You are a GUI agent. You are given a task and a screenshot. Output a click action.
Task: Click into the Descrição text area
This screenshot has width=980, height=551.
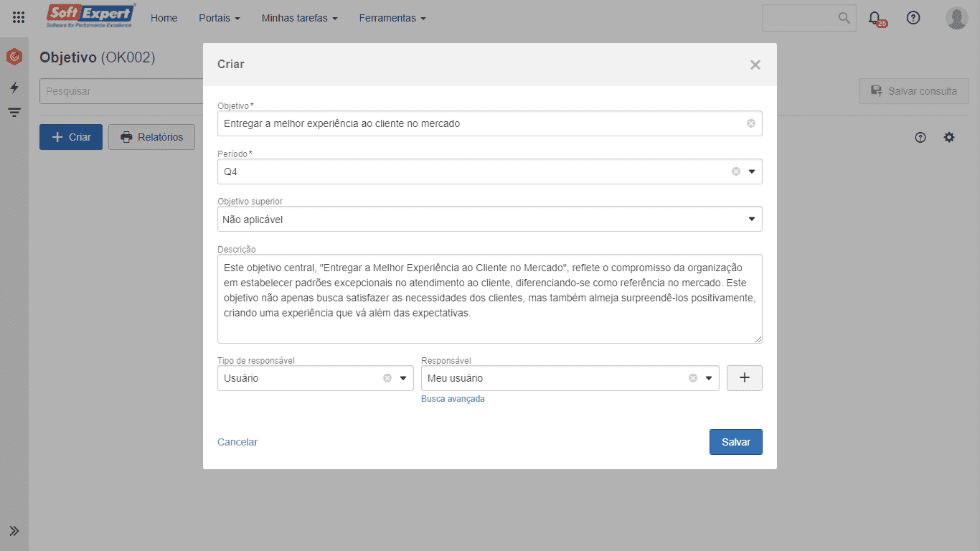pyautogui.click(x=490, y=298)
